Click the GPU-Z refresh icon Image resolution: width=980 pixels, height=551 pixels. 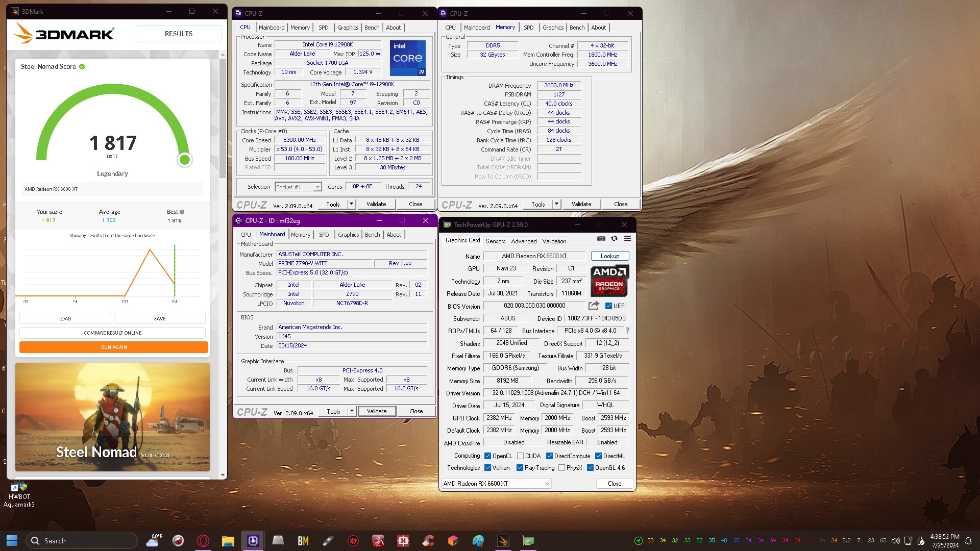click(615, 238)
